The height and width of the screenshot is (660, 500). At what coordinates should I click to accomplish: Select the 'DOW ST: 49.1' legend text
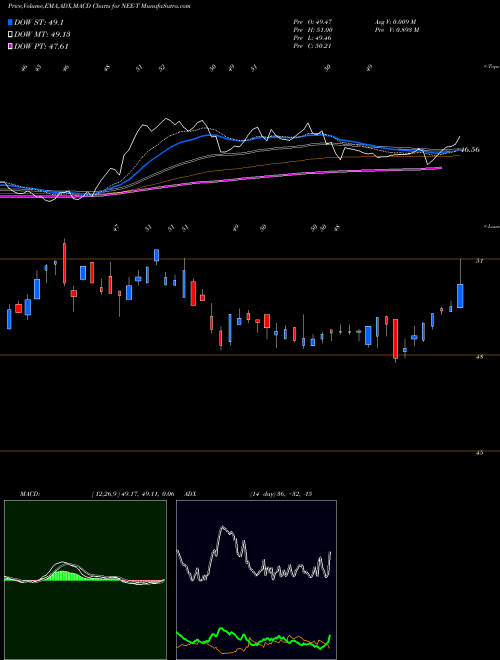[39, 22]
